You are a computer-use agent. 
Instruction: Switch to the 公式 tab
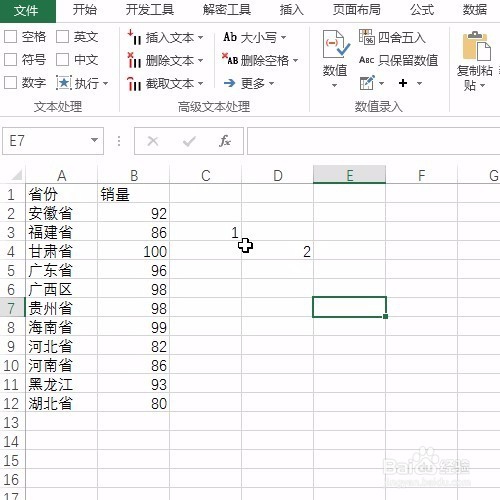(422, 10)
